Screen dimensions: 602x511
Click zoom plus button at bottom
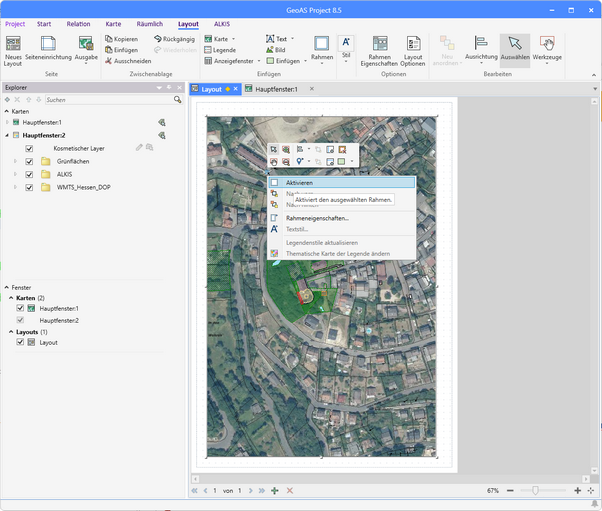coord(577,491)
